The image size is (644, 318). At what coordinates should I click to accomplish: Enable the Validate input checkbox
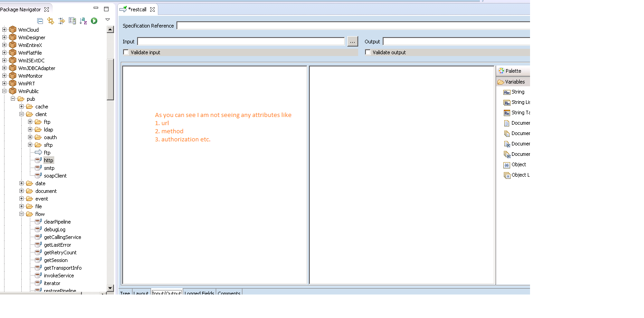click(126, 52)
